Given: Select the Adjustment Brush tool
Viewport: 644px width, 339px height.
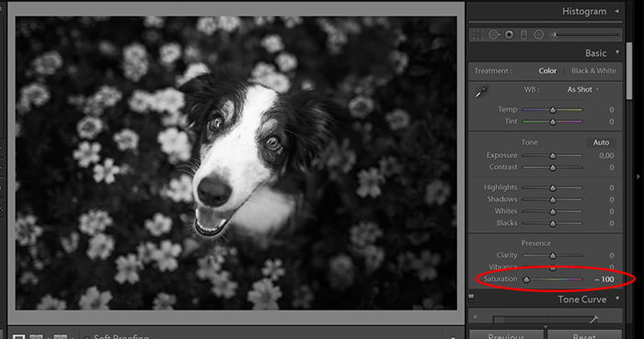Looking at the screenshot, I should pyautogui.click(x=585, y=35).
